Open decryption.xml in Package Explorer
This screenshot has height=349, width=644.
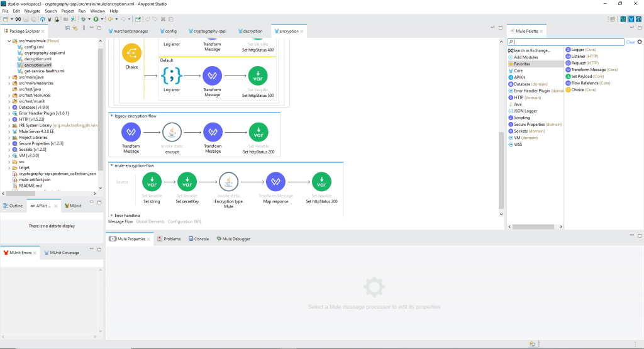[37, 59]
